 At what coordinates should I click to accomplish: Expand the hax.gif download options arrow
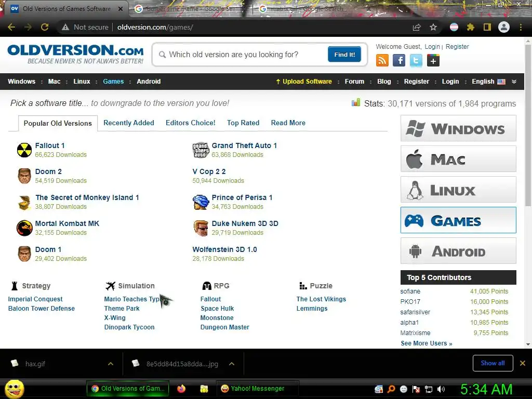point(111,364)
